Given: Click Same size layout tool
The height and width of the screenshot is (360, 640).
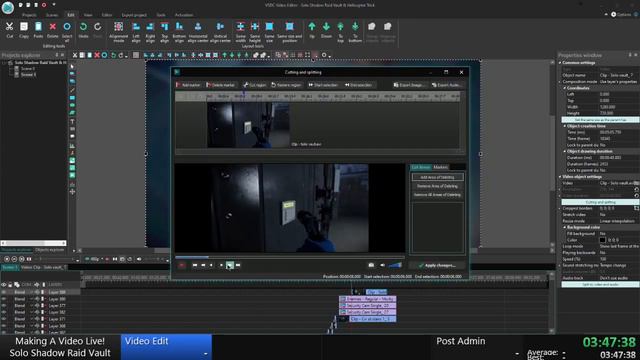Looking at the screenshot, I should pyautogui.click(x=269, y=32).
